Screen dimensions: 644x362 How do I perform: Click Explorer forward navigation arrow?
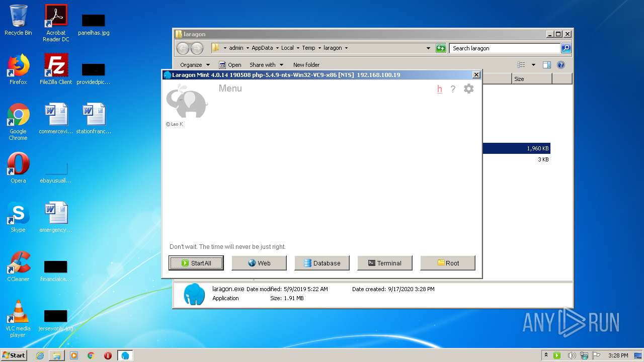(x=197, y=48)
